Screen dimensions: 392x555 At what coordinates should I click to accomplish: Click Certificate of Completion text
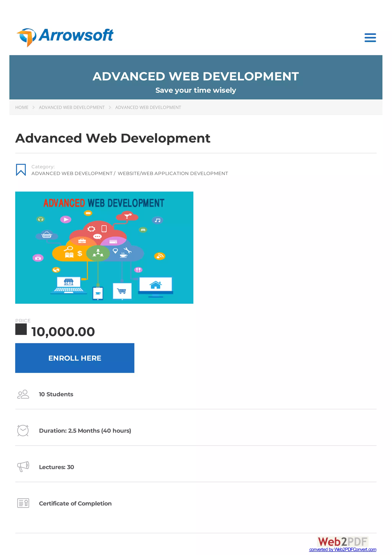point(75,503)
